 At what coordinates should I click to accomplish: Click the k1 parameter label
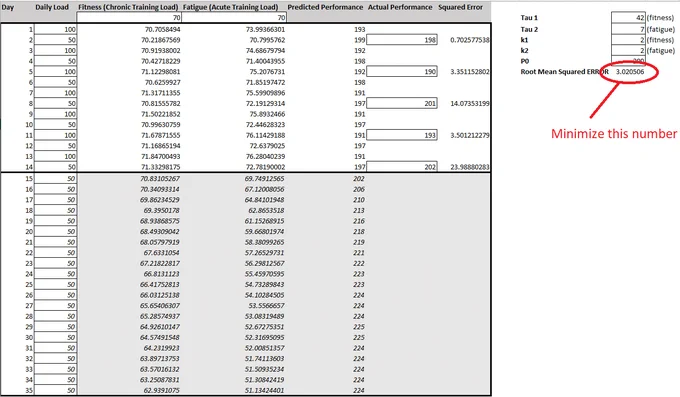click(x=524, y=40)
